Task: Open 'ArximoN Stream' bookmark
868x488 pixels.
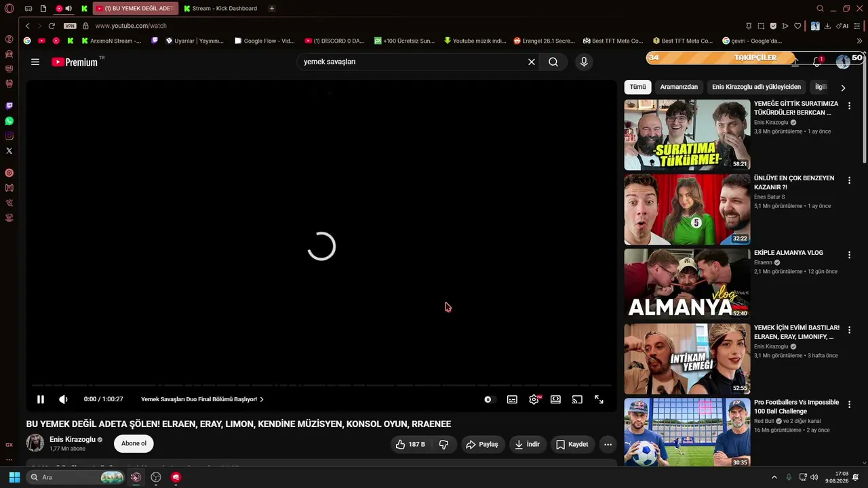Action: pyautogui.click(x=111, y=41)
